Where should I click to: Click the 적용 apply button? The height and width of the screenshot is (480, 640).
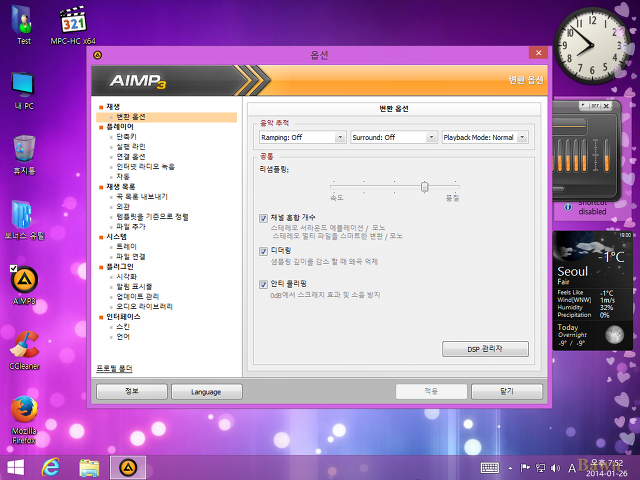click(431, 391)
